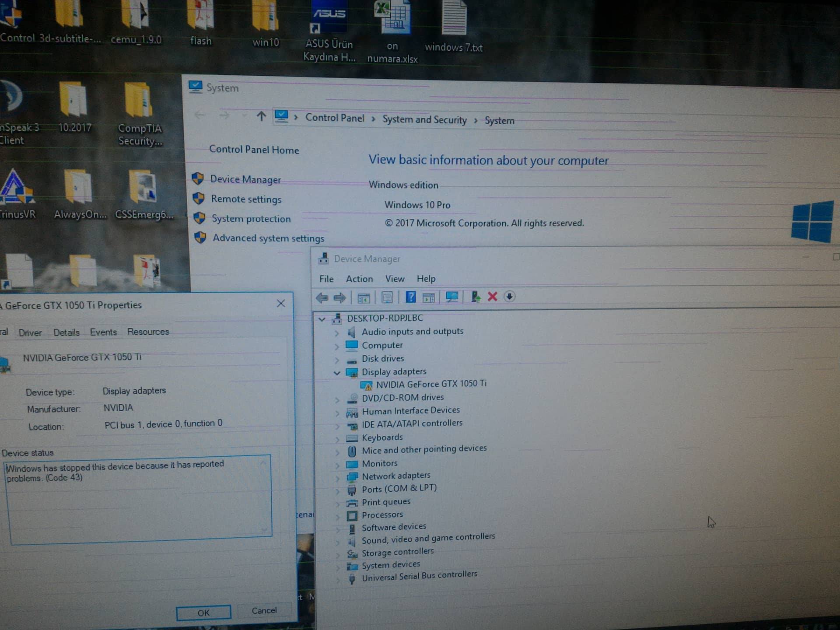Expand Audio inputs and outputs node

[336, 333]
